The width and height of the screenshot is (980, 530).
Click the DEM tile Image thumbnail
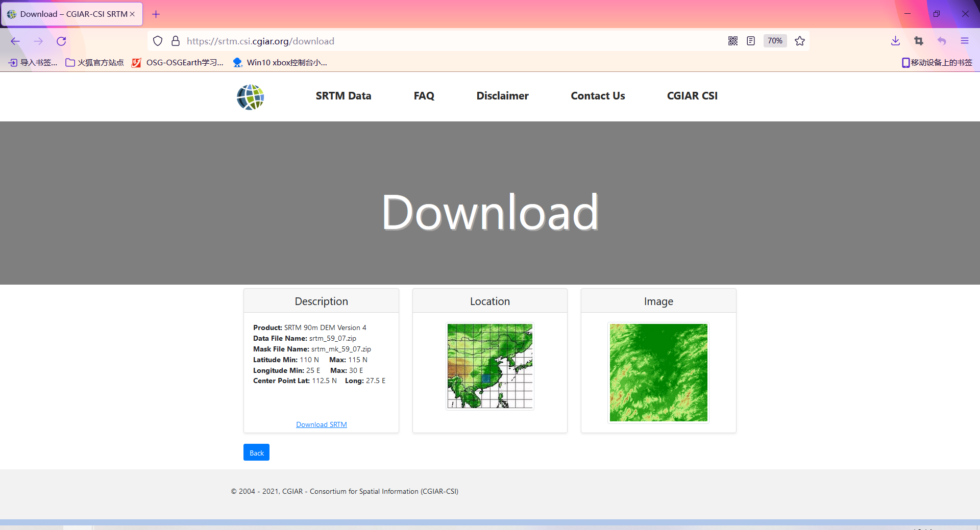tap(658, 372)
